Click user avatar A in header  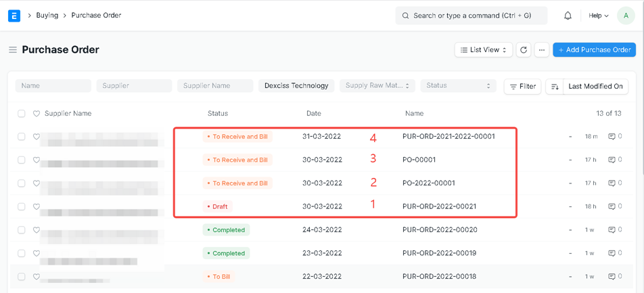[x=625, y=16]
